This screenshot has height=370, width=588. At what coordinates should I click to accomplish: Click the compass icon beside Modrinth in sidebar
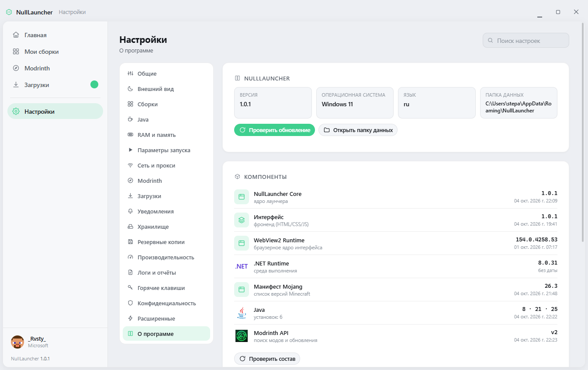pyautogui.click(x=16, y=68)
